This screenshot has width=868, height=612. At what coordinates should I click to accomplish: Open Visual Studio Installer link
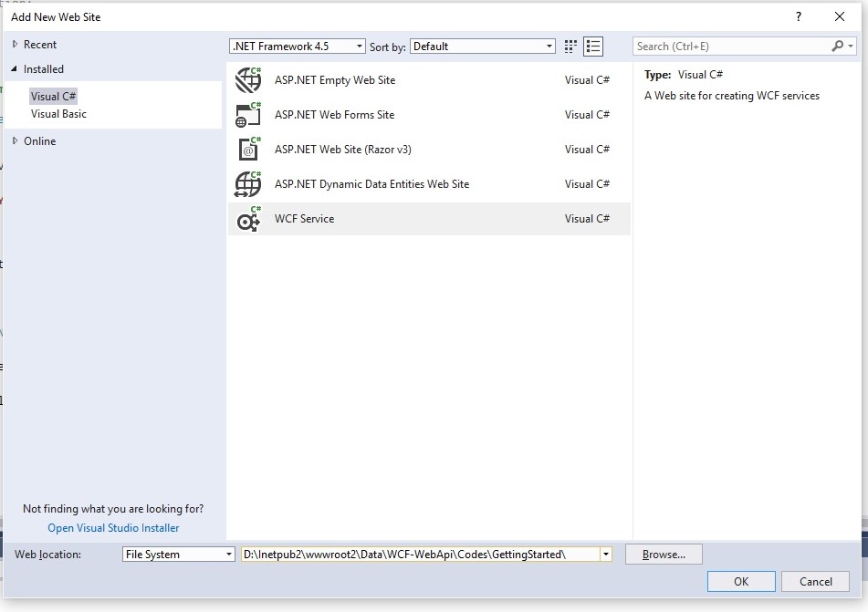[113, 528]
